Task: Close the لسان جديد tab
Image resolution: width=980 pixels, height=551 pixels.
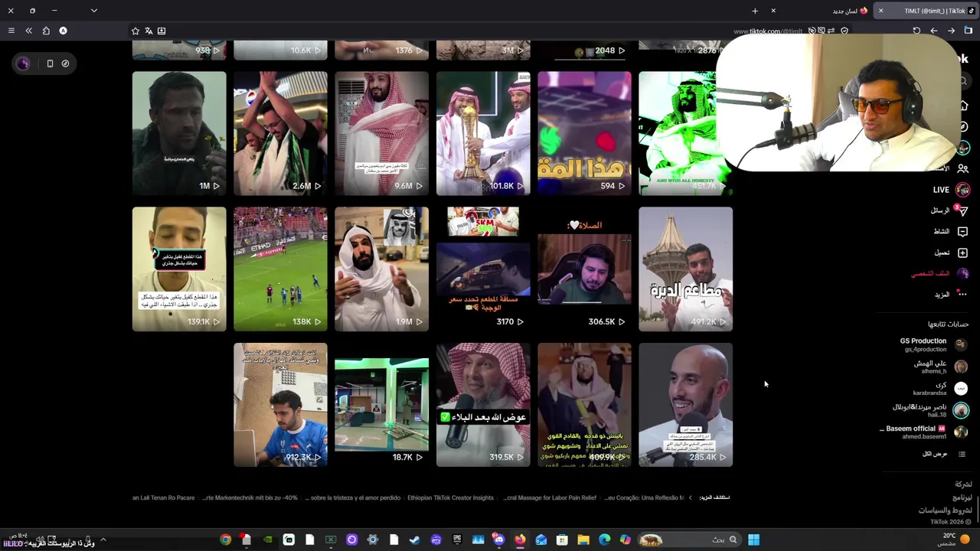Action: (773, 11)
